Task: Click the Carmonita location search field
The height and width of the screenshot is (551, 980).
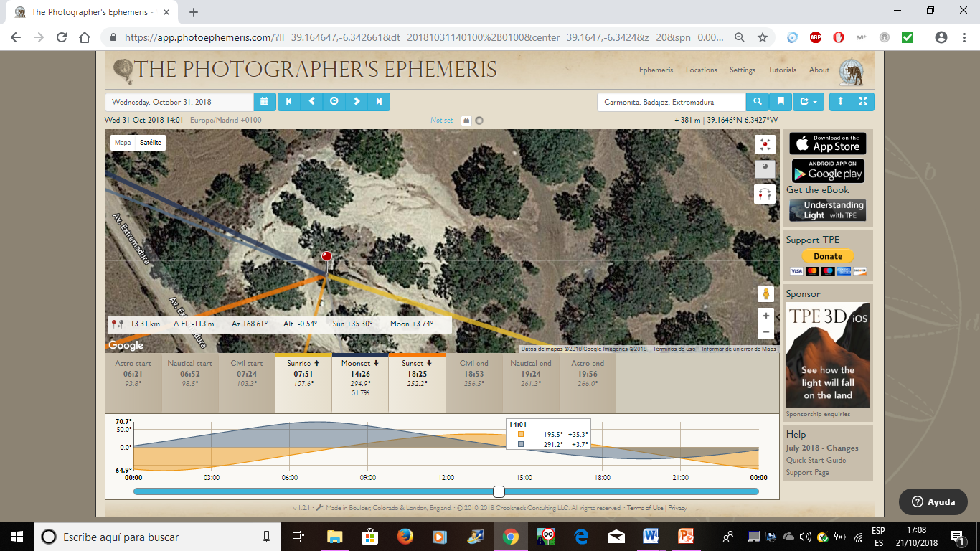Action: coord(672,102)
